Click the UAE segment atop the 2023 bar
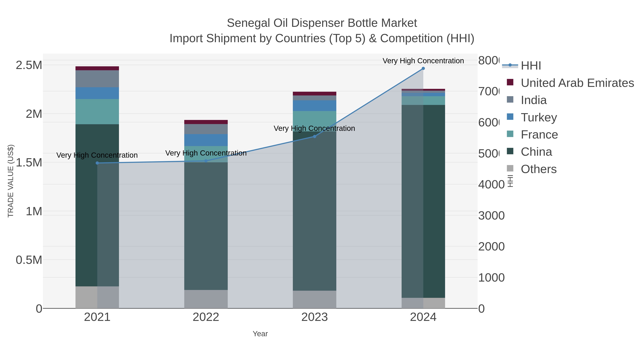The image size is (644, 362). [314, 94]
